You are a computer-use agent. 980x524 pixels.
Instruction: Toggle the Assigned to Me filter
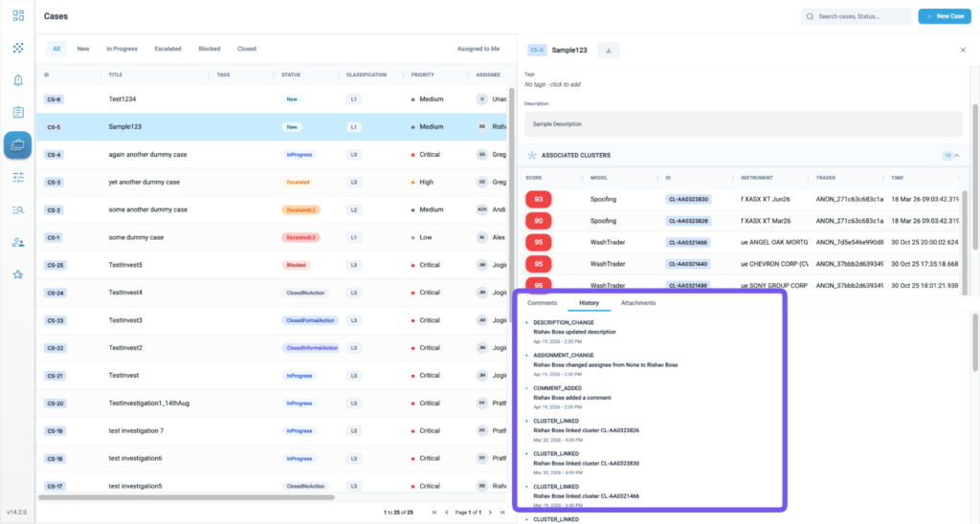pyautogui.click(x=479, y=49)
